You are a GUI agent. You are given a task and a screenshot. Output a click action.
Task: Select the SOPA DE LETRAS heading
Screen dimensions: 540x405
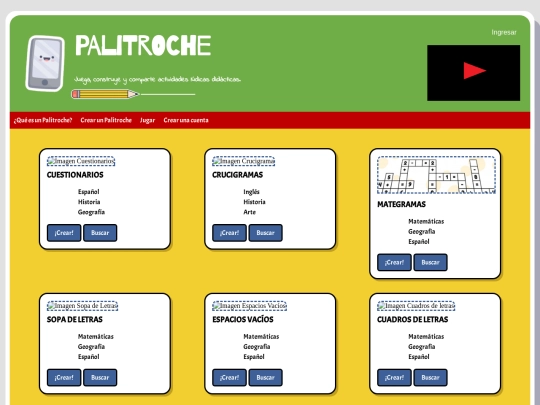(x=75, y=320)
